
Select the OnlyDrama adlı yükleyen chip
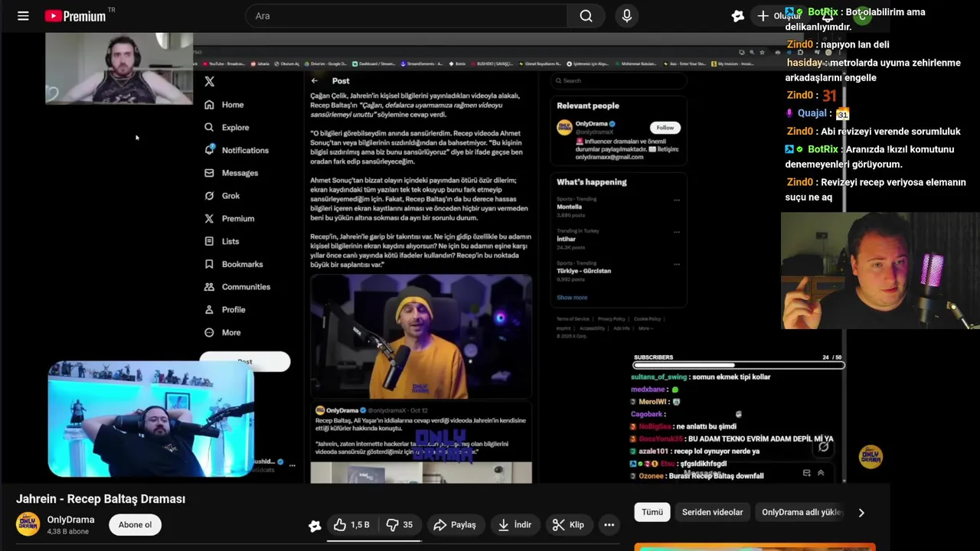click(802, 513)
